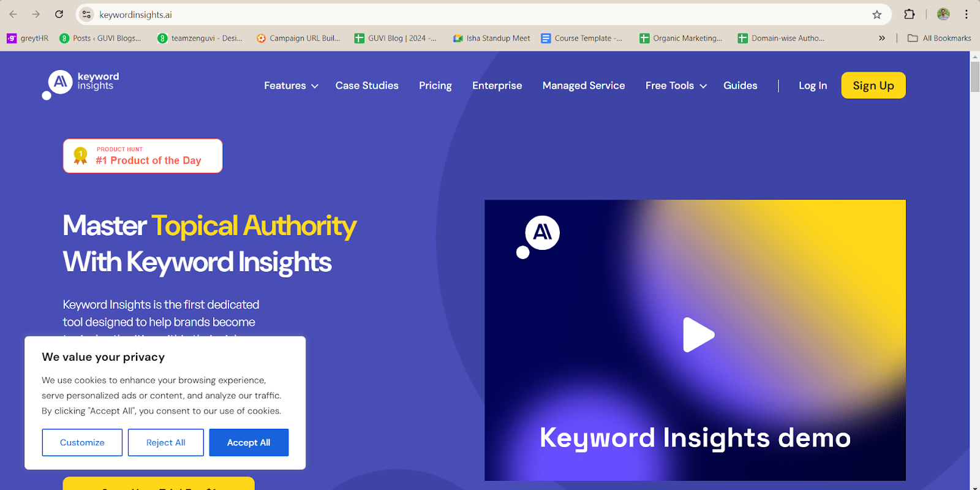Viewport: 980px width, 490px height.
Task: Open the Campaign URL Builder bookmark
Action: coord(298,38)
